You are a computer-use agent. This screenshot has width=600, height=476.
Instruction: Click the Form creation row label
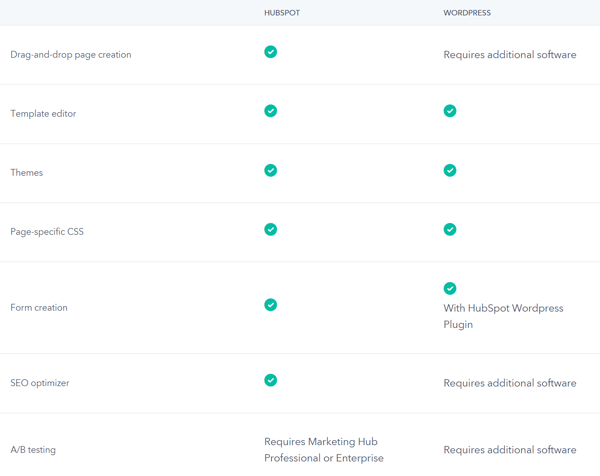point(39,308)
